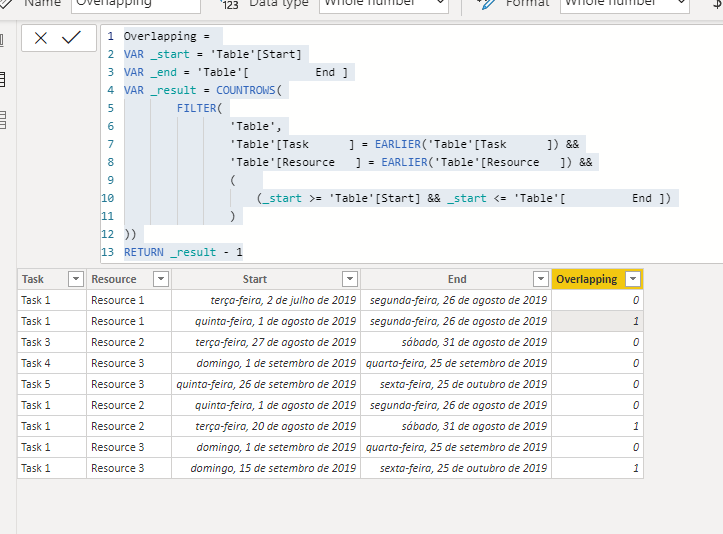Click the FILTER function on line 5

point(197,108)
